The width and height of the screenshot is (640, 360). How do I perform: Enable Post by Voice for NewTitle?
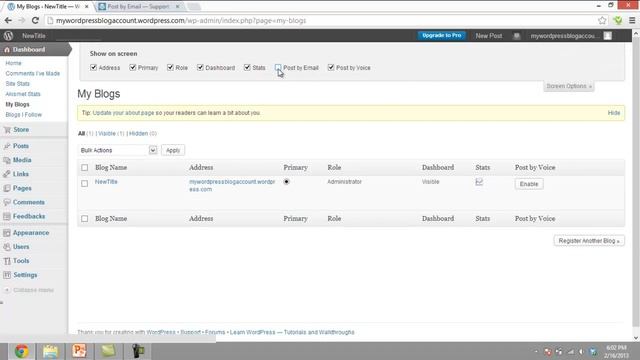(x=529, y=184)
